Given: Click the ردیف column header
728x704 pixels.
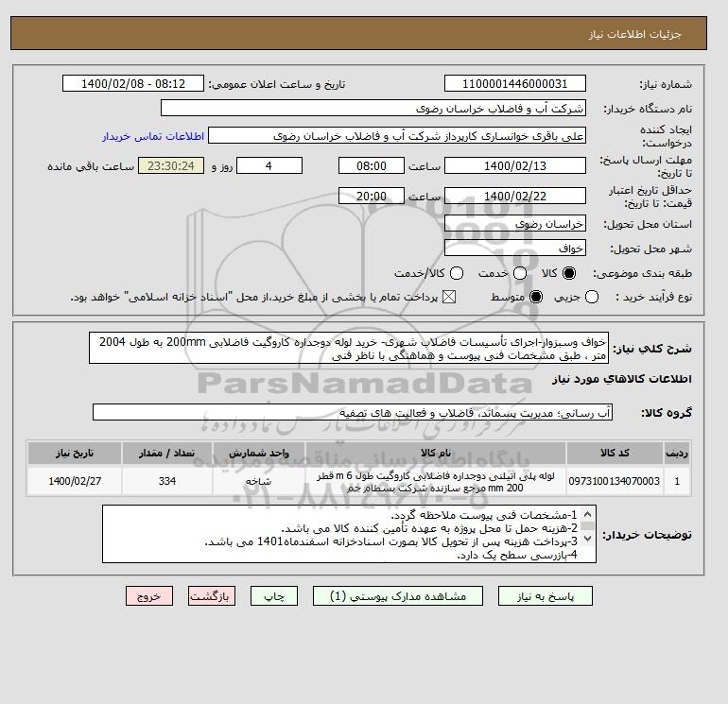Looking at the screenshot, I should [677, 453].
